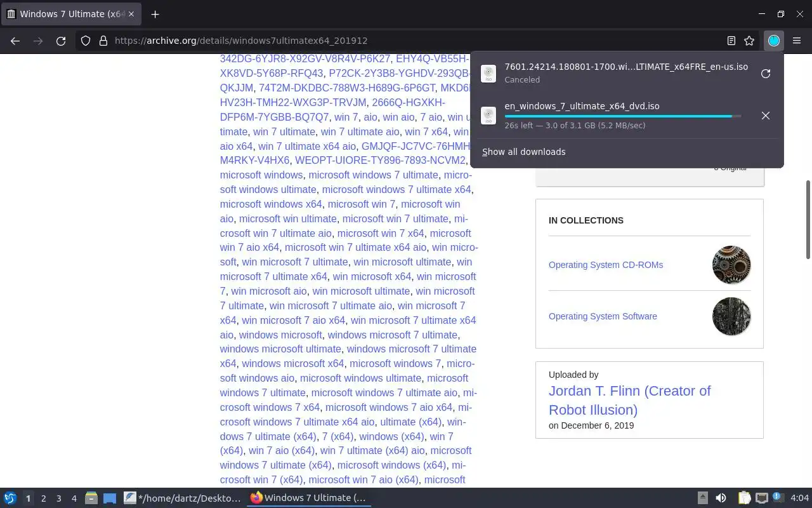Screen dimensions: 812x508
Task: Toggle reader view icon
Action: [731, 41]
